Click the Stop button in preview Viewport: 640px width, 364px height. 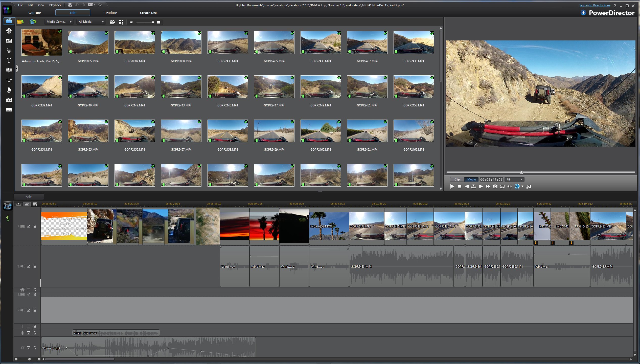[459, 187]
